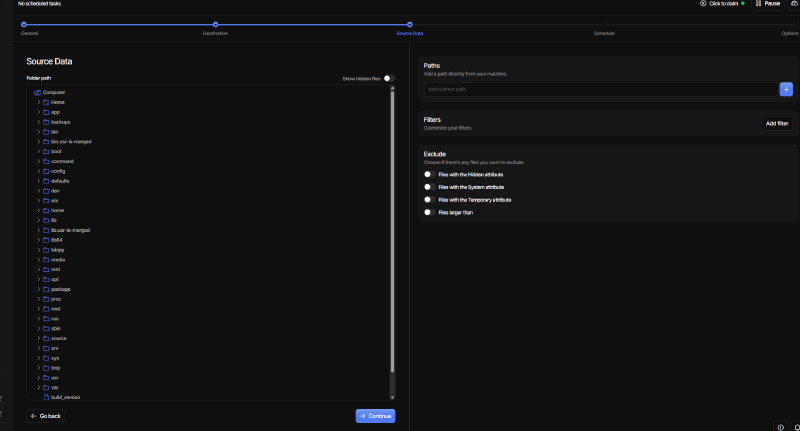Image resolution: width=800 pixels, height=431 pixels.
Task: Enable exclude files with the Temporary attribute
Action: (x=429, y=200)
